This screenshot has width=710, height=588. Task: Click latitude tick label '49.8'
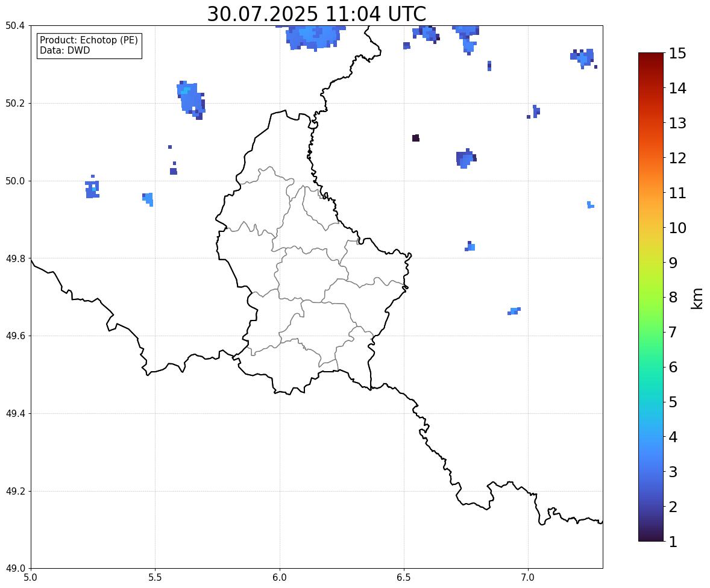[x=15, y=258]
